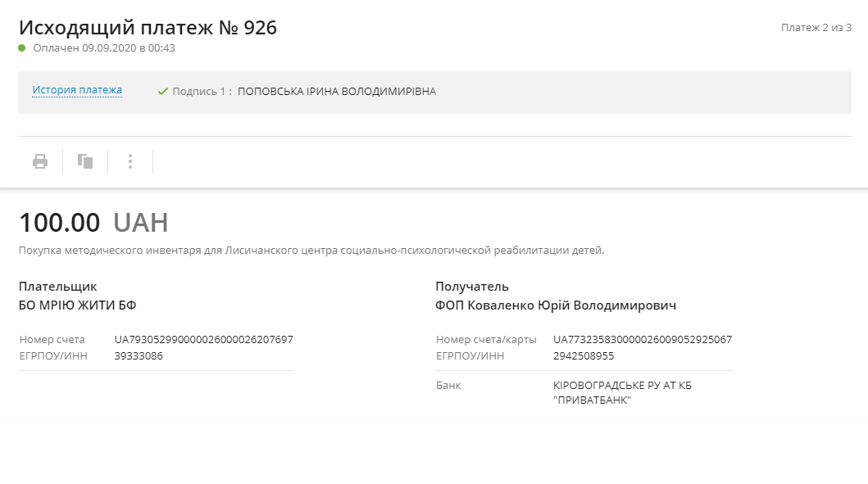868x484 pixels.
Task: Click the bank name КІРОВОГРАДСЬКЕ РУ АТ КБ
Action: pyautogui.click(x=622, y=385)
